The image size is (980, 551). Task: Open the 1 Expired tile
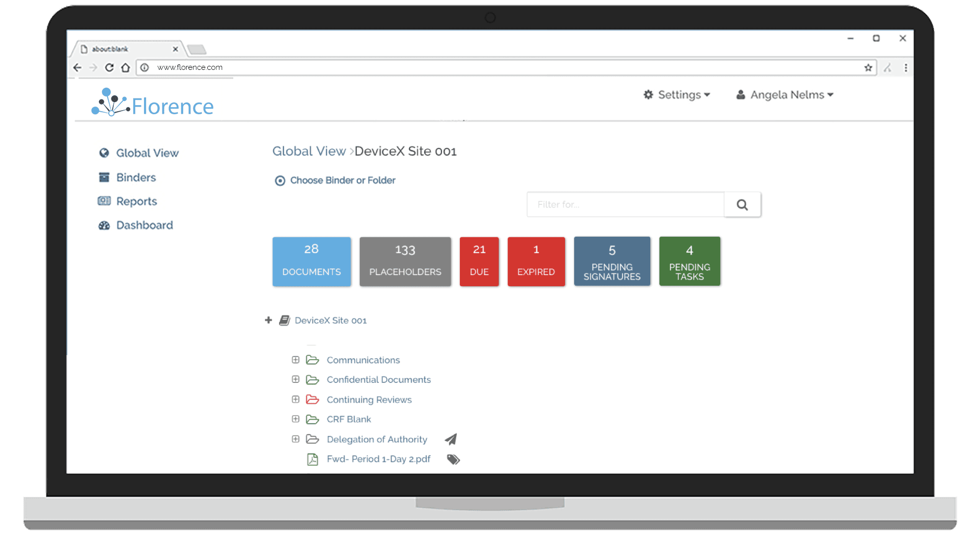click(536, 261)
